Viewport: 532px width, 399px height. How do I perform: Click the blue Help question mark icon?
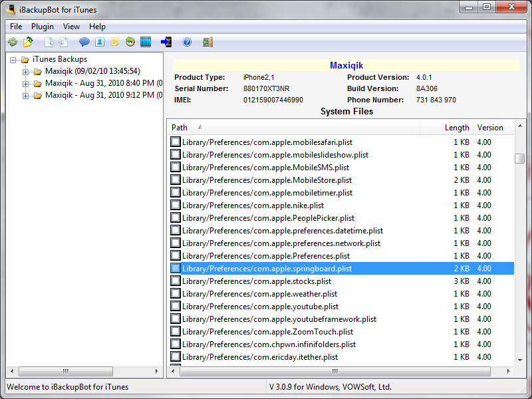tap(187, 42)
